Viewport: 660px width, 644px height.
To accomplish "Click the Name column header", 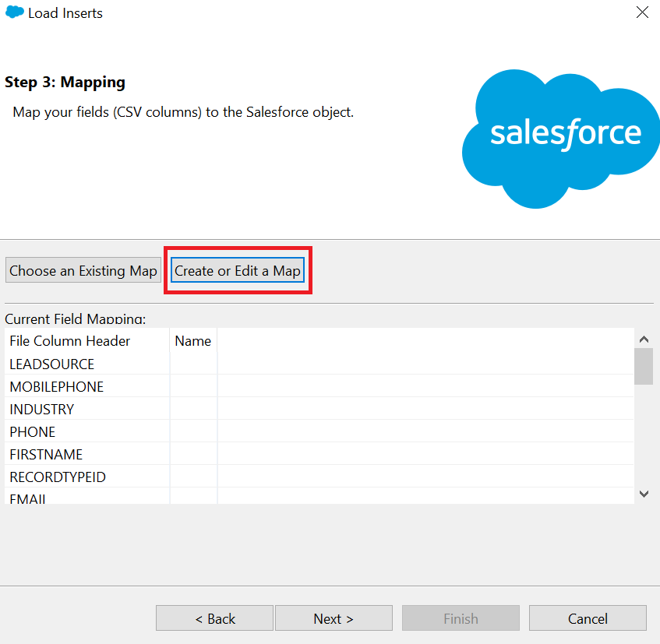I will point(193,340).
